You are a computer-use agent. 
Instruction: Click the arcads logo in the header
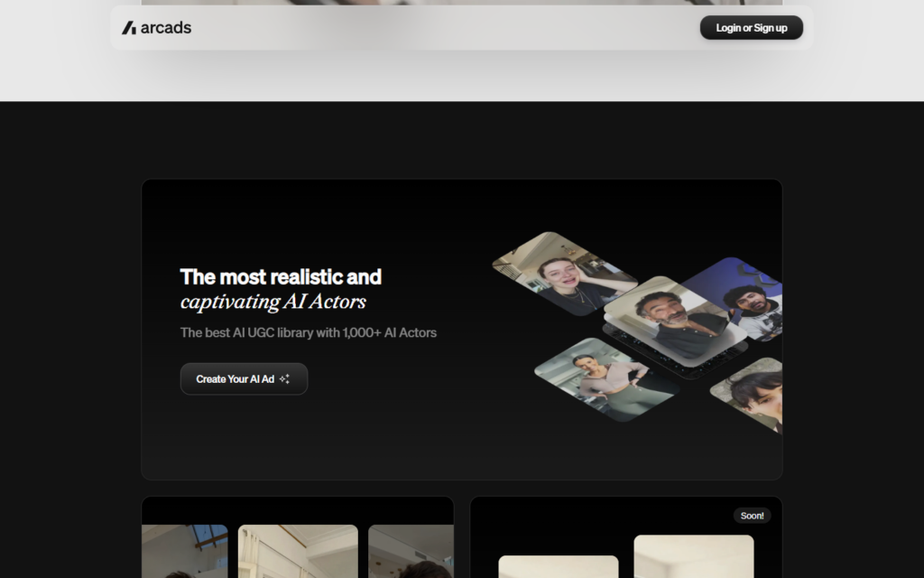tap(156, 28)
